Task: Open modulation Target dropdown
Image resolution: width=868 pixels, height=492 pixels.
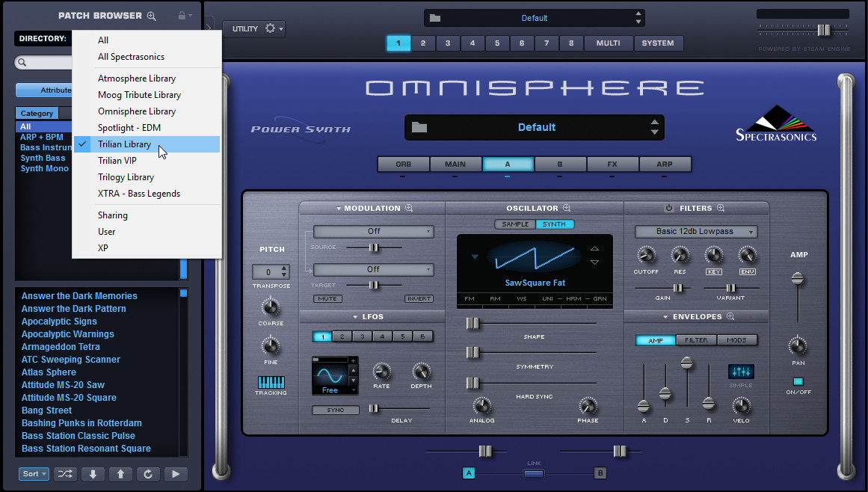Action: pos(374,269)
